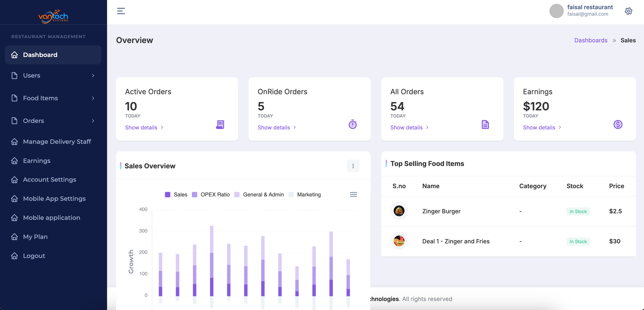Expand the Food Items submenu chevron
Image resolution: width=644 pixels, height=310 pixels.
pyautogui.click(x=93, y=98)
